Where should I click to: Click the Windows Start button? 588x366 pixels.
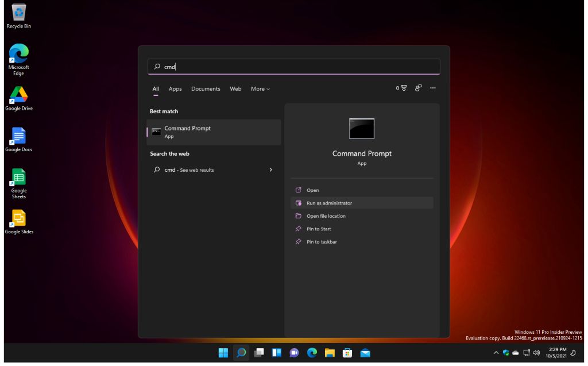[223, 353]
